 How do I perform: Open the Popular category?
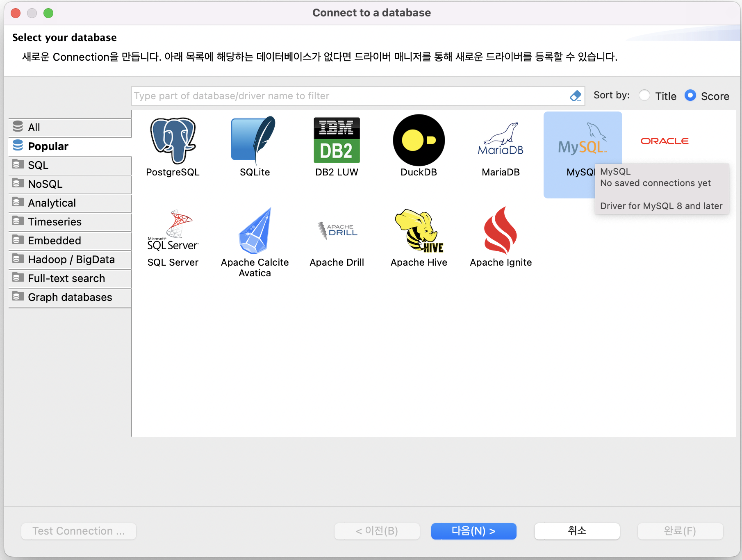70,146
